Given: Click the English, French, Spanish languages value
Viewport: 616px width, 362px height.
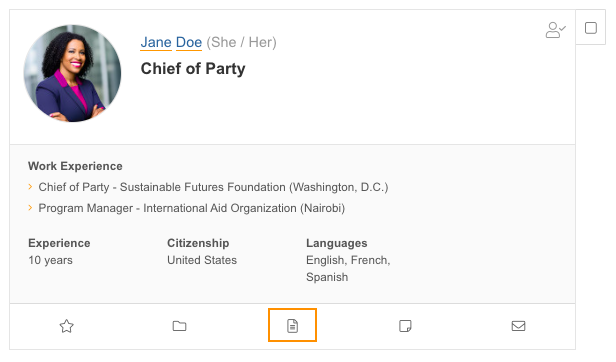Looking at the screenshot, I should 348,268.
